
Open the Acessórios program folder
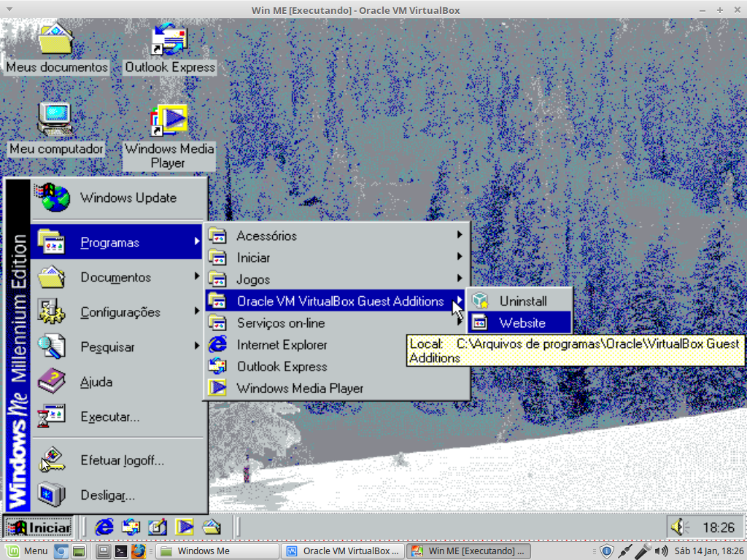[337, 236]
